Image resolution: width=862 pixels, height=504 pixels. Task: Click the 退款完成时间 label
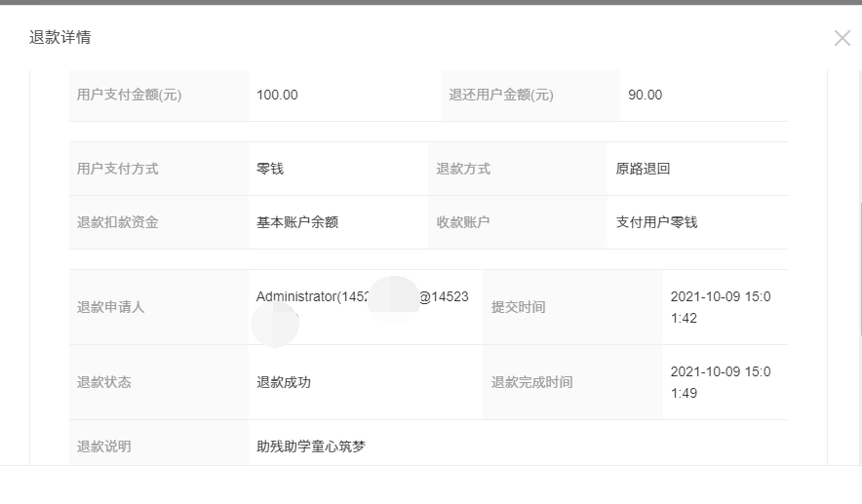tap(532, 382)
